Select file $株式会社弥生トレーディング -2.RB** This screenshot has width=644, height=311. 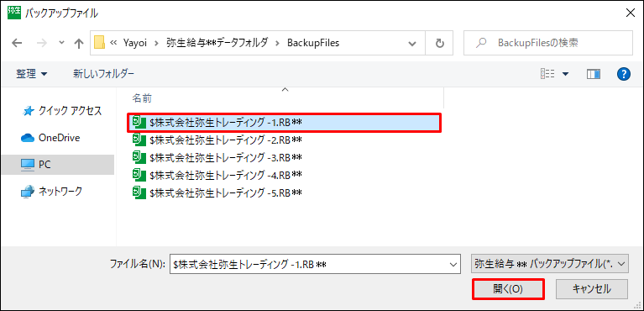coord(226,140)
